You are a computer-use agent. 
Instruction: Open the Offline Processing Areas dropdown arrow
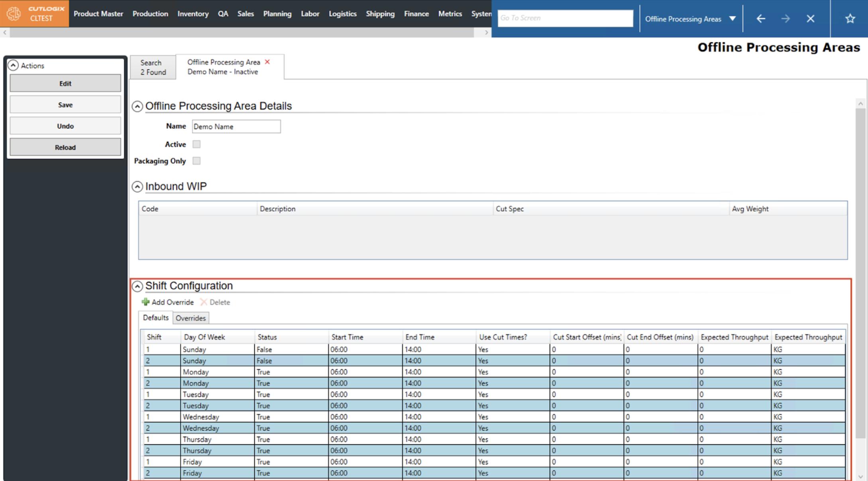click(732, 19)
